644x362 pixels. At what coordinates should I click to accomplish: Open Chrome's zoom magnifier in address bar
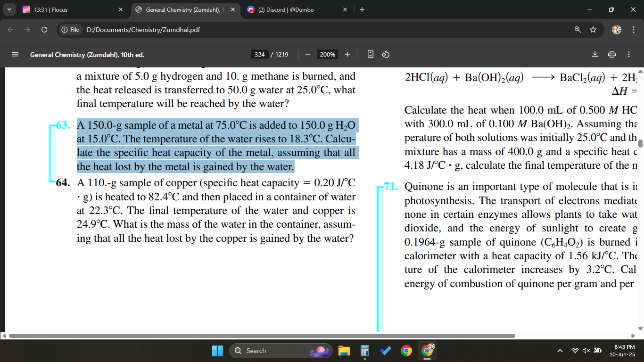pos(578,30)
